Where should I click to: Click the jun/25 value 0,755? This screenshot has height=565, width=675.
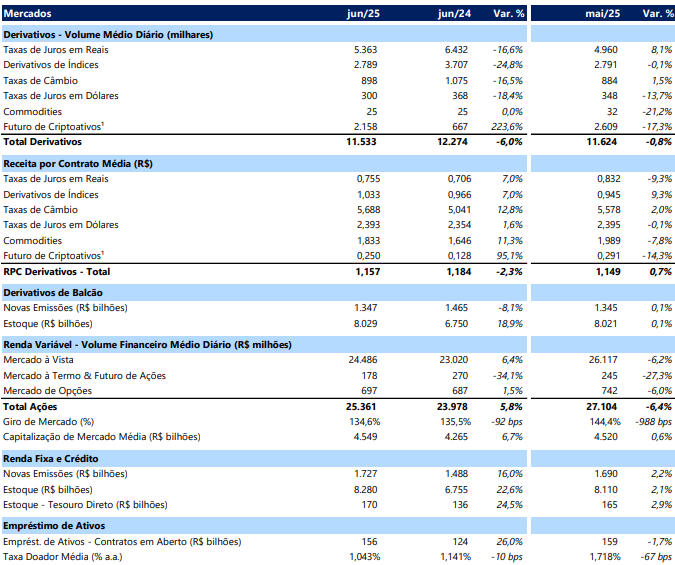point(368,179)
